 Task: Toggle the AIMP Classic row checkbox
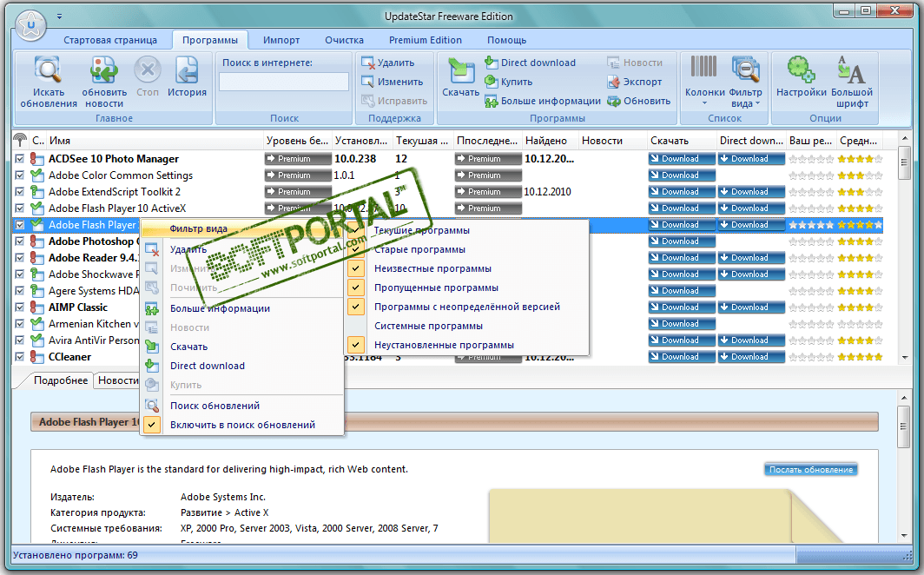19,307
